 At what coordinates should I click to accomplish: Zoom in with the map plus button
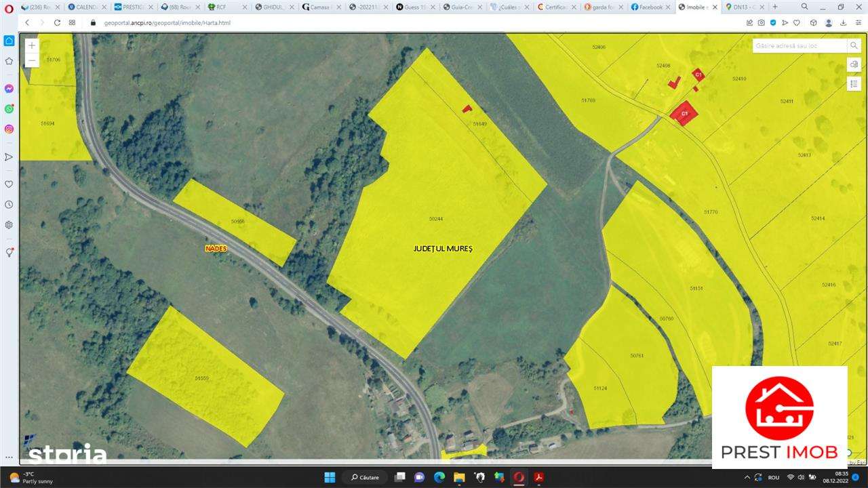click(31, 45)
